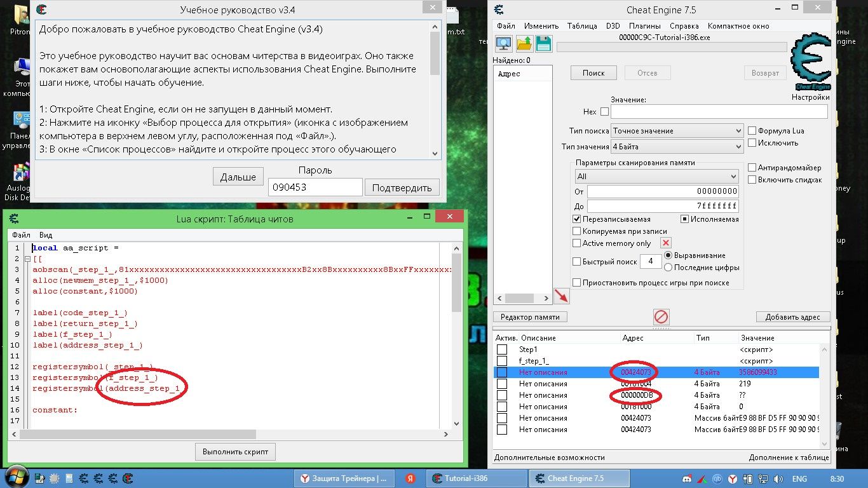Select the Pitron desktop icon
868x488 pixels.
point(20,20)
